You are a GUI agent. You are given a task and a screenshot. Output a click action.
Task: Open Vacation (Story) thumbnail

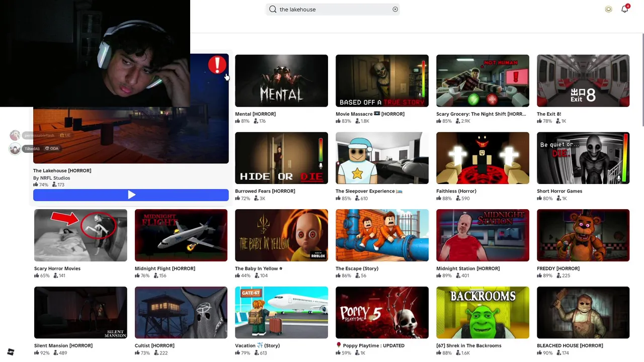pos(281,312)
